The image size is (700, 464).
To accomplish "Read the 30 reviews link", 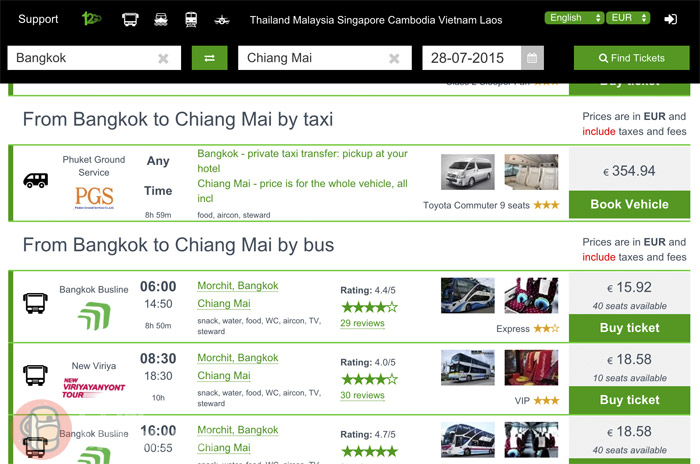I will coord(362,396).
